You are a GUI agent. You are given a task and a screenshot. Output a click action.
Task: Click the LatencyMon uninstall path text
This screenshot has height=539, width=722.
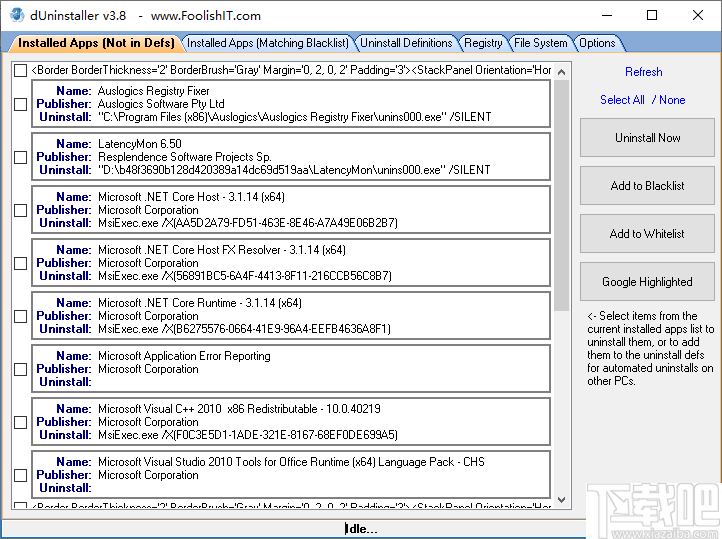(294, 170)
